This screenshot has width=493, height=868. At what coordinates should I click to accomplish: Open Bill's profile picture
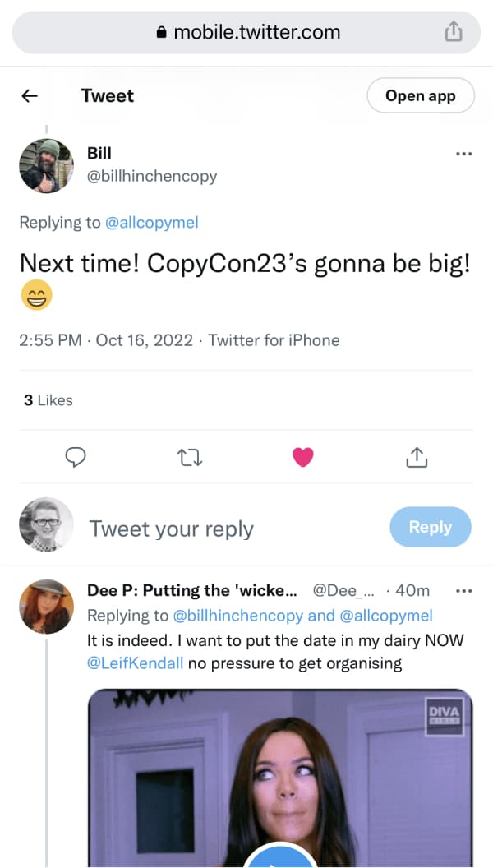coord(47,166)
